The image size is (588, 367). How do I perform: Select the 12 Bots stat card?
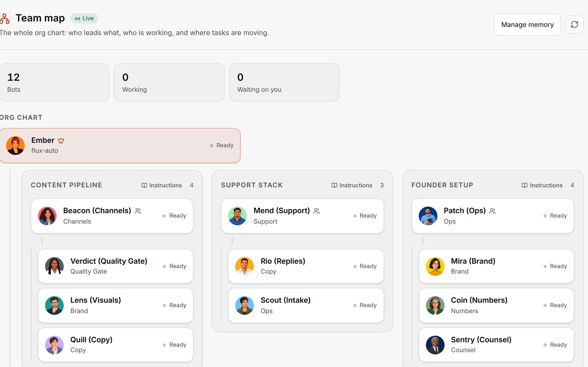[54, 82]
